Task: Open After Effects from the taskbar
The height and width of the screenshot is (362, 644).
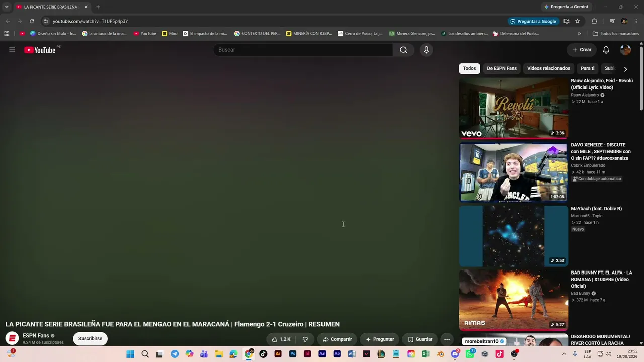Action: pyautogui.click(x=337, y=354)
